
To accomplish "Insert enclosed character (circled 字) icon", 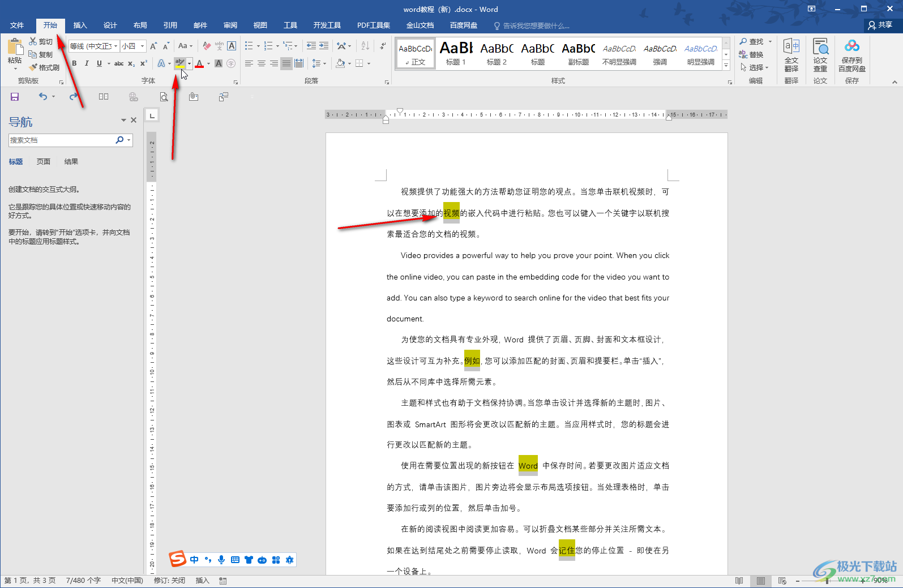I will click(x=231, y=63).
